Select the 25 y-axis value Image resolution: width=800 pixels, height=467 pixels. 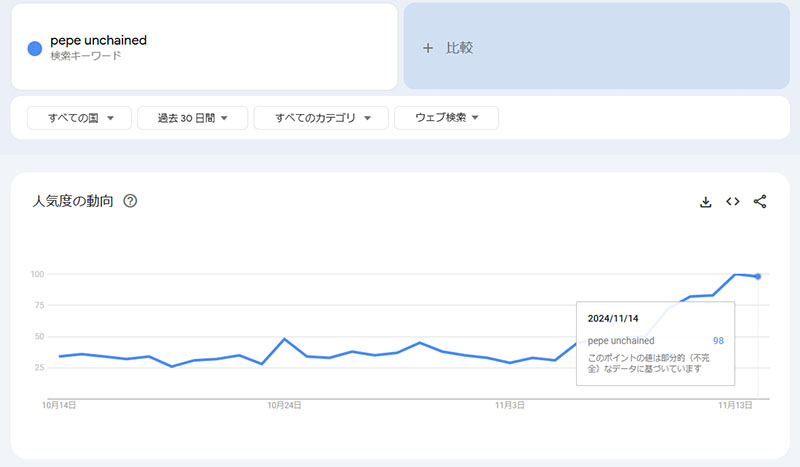39,367
